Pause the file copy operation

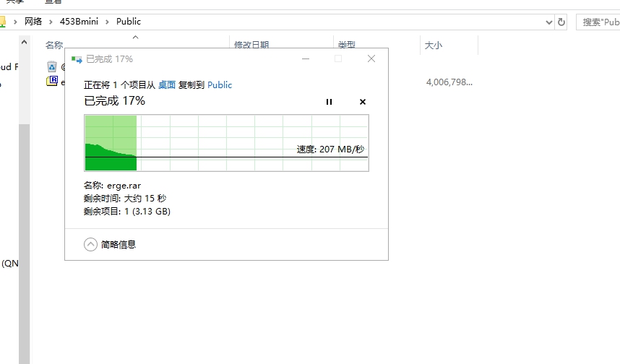[x=329, y=102]
